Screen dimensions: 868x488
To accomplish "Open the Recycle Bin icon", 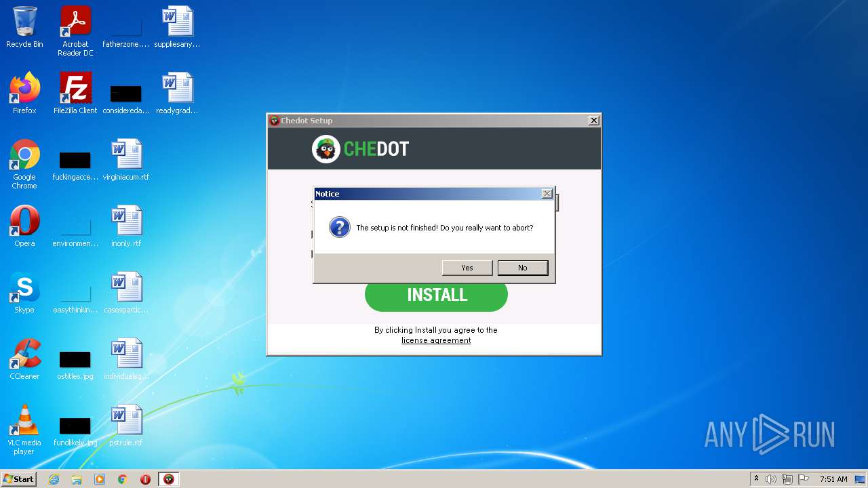I will [24, 28].
